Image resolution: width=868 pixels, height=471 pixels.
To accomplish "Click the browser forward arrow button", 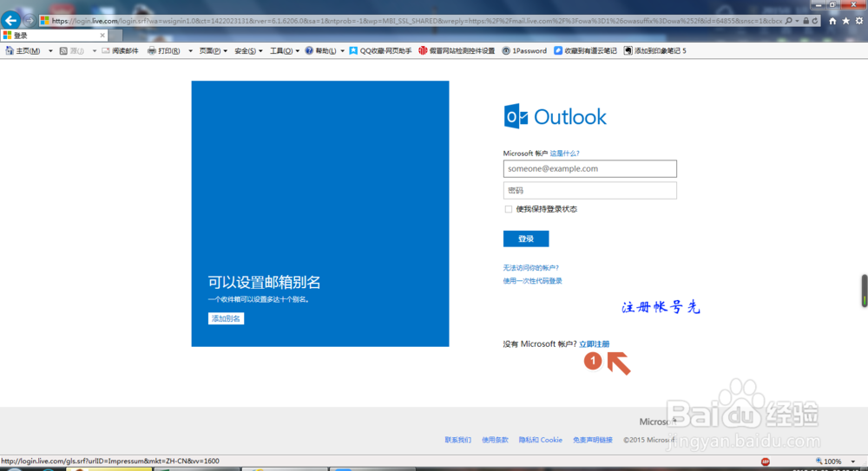I will (30, 21).
